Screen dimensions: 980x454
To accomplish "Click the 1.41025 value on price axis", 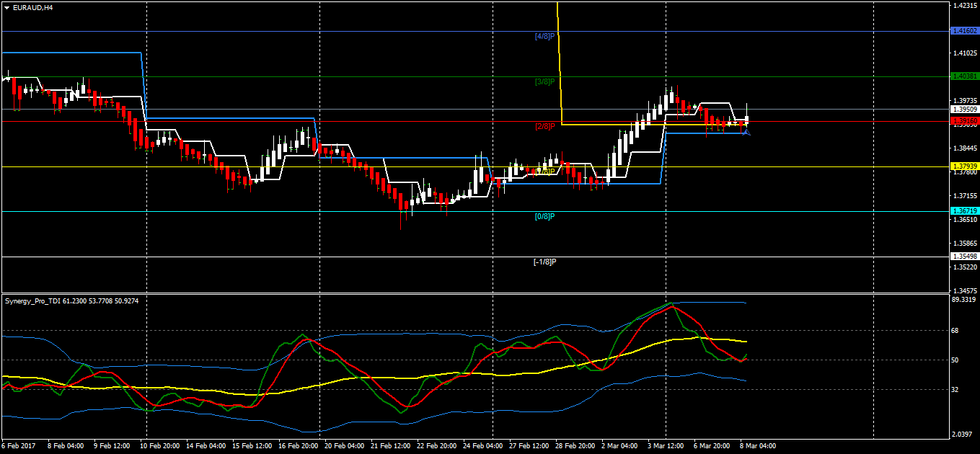I will pos(965,53).
